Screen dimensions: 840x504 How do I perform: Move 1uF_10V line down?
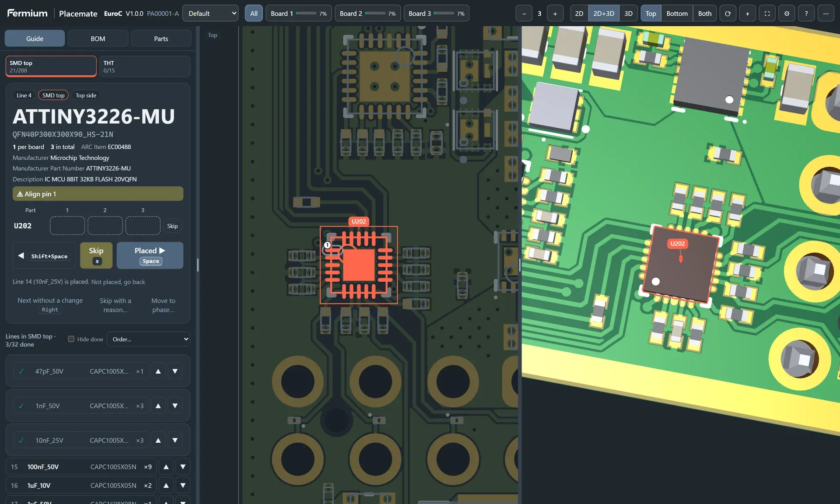[183, 486]
